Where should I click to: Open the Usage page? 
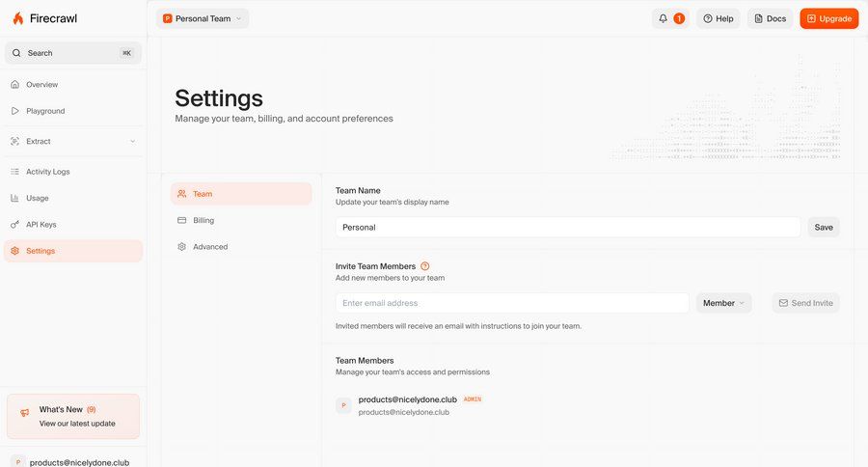[37, 198]
